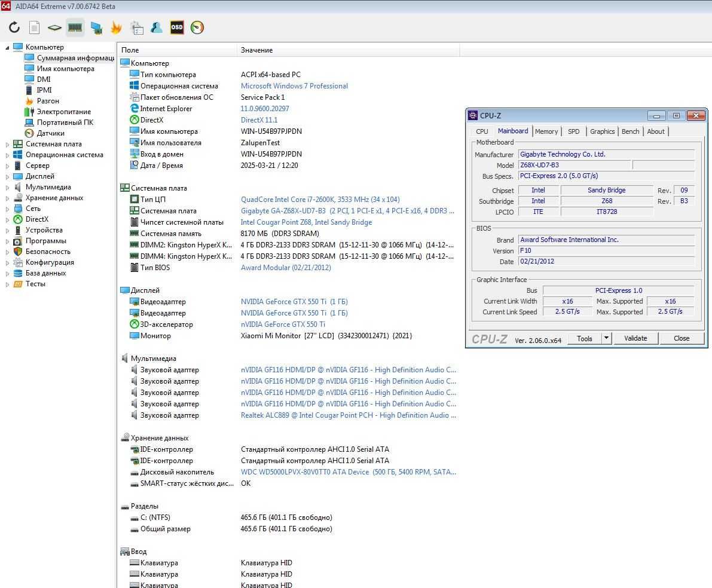Switch to SPD tab in CPU-Z

[573, 131]
